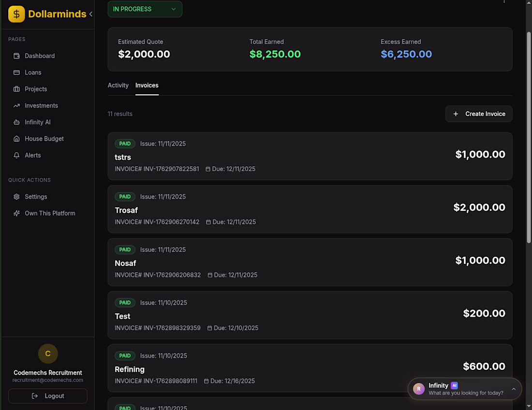Click the Loans card icon

[x=16, y=73]
